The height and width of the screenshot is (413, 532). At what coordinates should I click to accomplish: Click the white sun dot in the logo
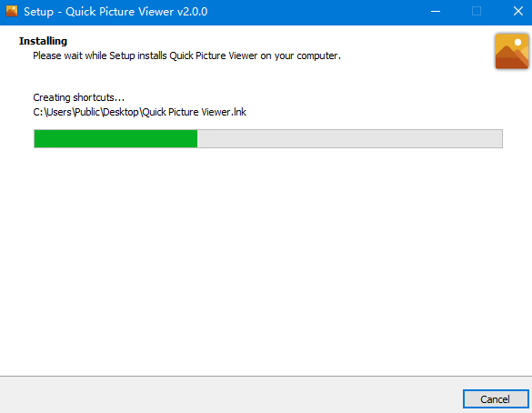517,43
